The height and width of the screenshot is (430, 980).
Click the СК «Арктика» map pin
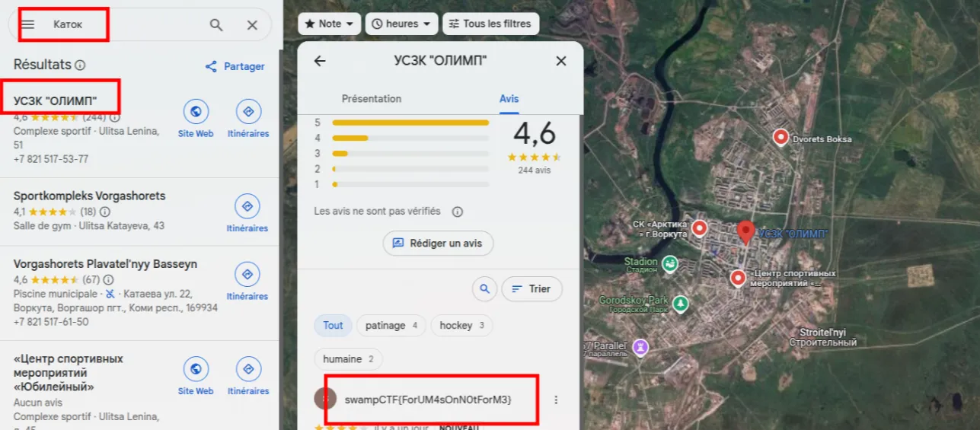(699, 228)
